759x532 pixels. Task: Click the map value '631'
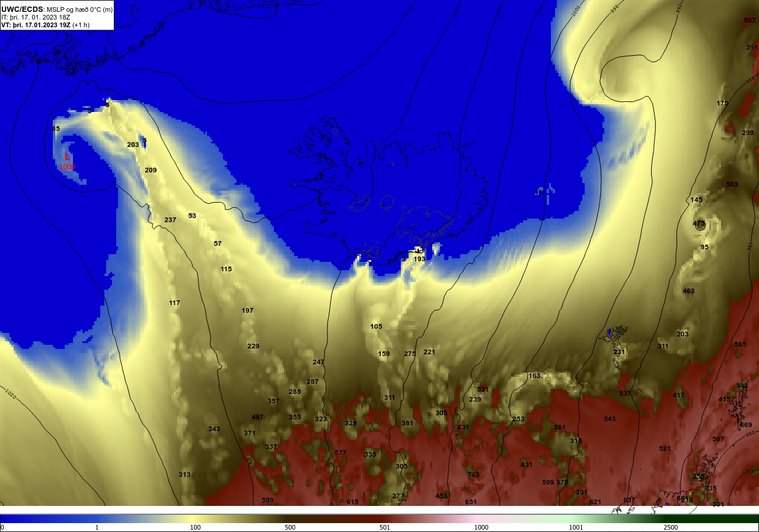click(x=463, y=427)
